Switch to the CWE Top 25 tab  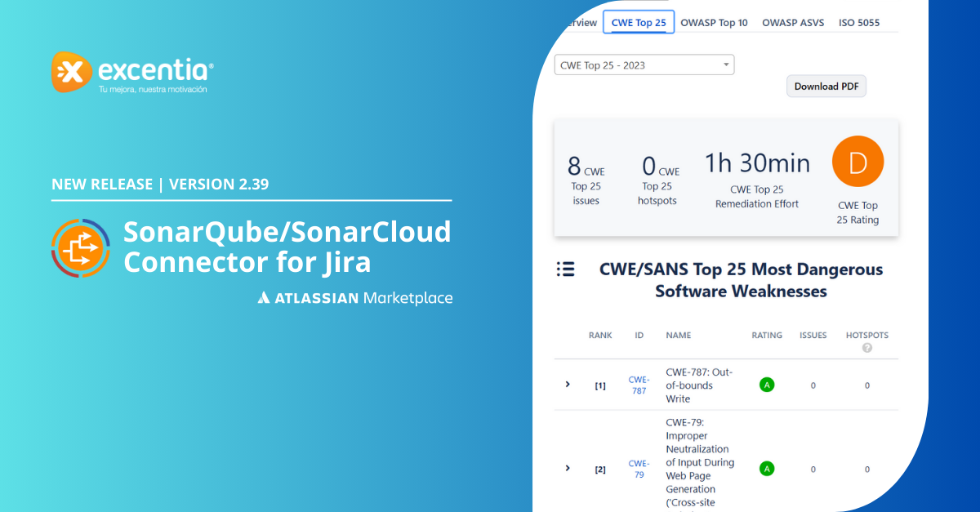tap(638, 22)
